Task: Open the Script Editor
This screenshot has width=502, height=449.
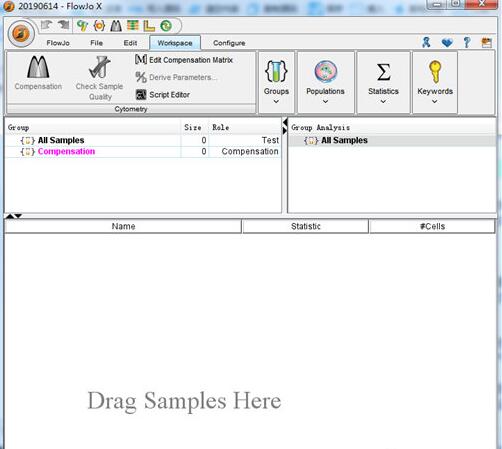Action: [x=163, y=95]
